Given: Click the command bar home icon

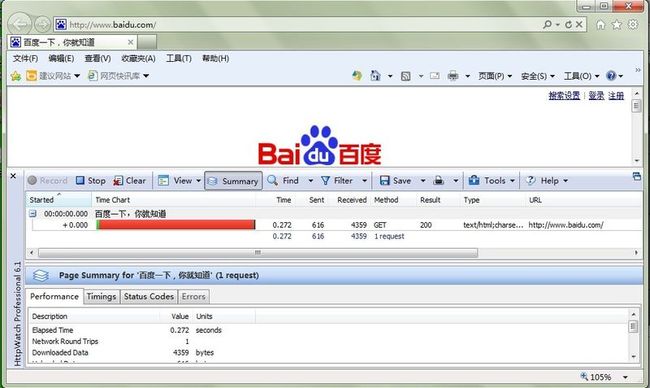Looking at the screenshot, I should point(375,76).
